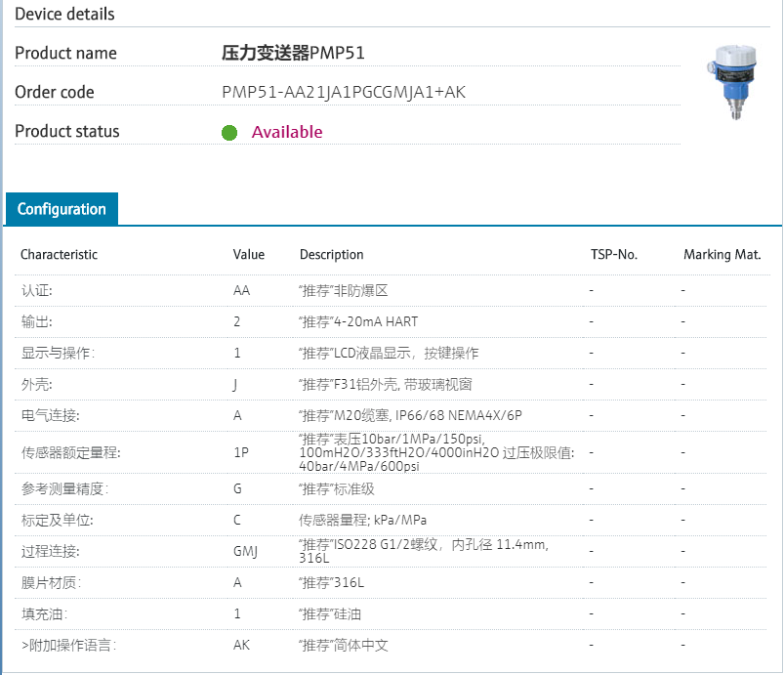The width and height of the screenshot is (784, 675).
Task: Click the product name 压力变送器PMP51
Action: (x=293, y=53)
